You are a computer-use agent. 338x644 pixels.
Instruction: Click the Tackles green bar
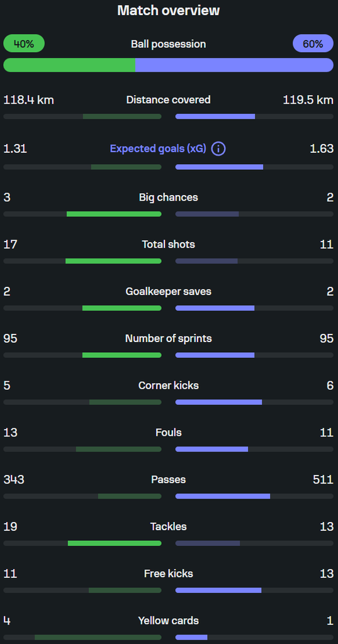coord(115,543)
